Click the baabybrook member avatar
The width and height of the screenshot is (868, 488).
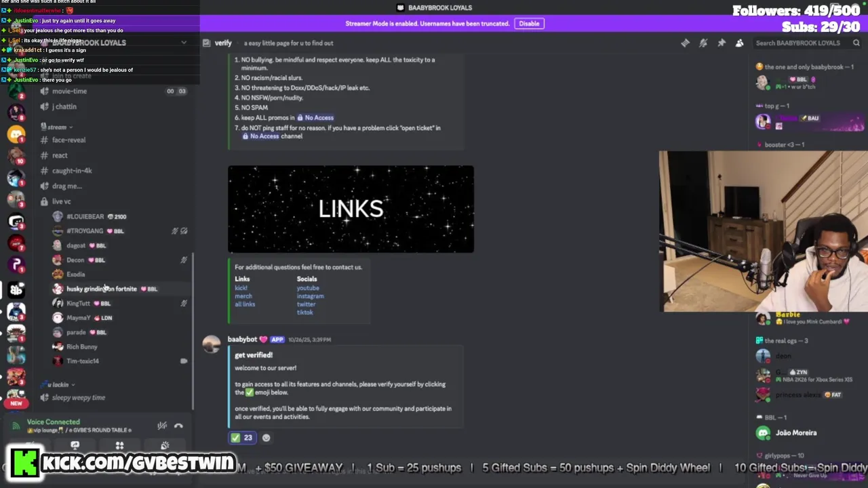tap(763, 83)
